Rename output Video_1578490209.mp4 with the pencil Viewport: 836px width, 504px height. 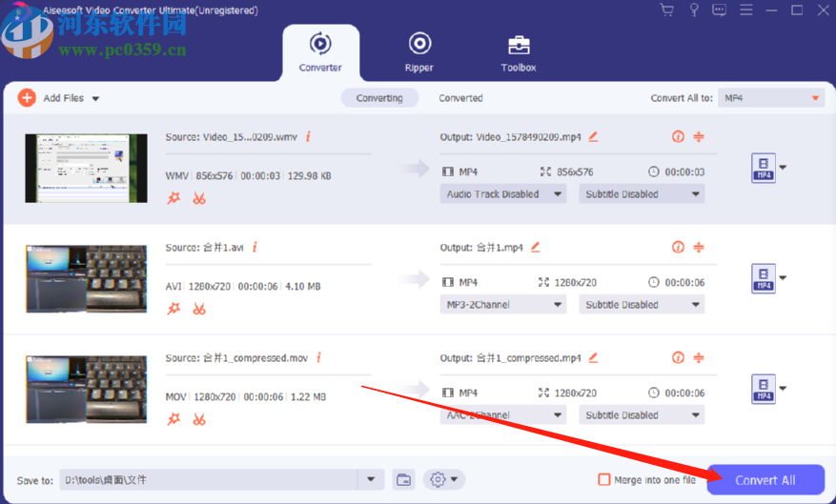pyautogui.click(x=593, y=137)
